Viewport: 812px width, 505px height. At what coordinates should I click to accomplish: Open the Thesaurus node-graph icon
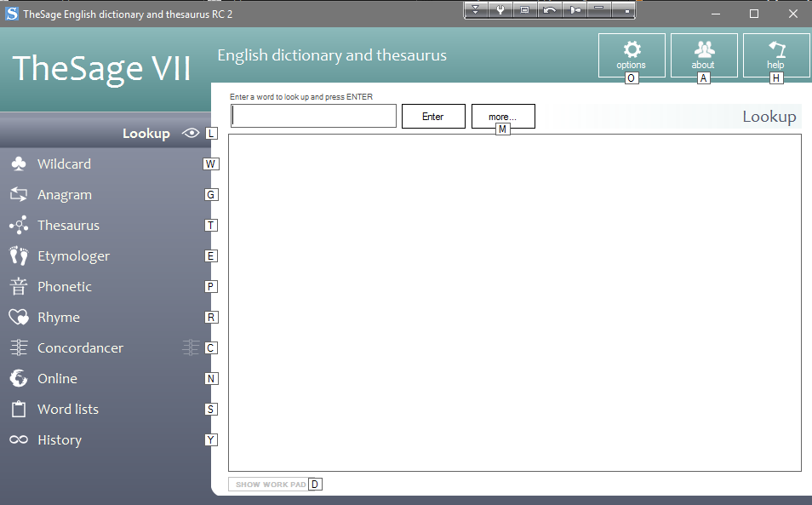point(19,226)
